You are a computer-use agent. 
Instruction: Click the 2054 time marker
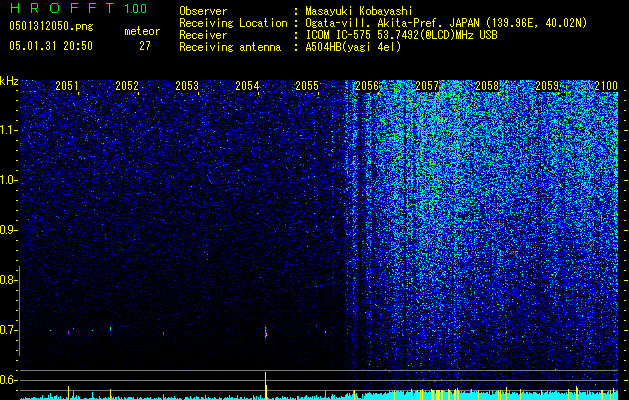point(247,86)
